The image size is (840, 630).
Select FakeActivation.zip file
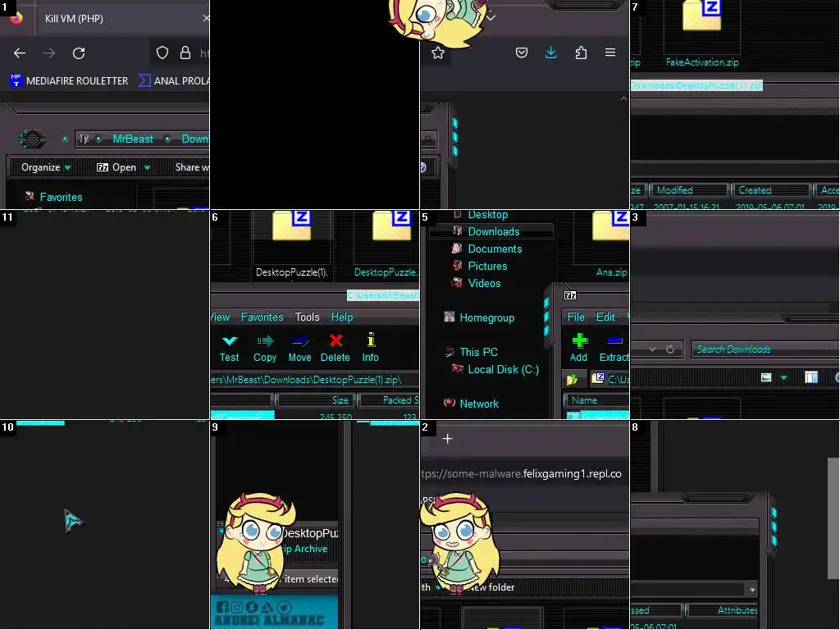pyautogui.click(x=702, y=34)
